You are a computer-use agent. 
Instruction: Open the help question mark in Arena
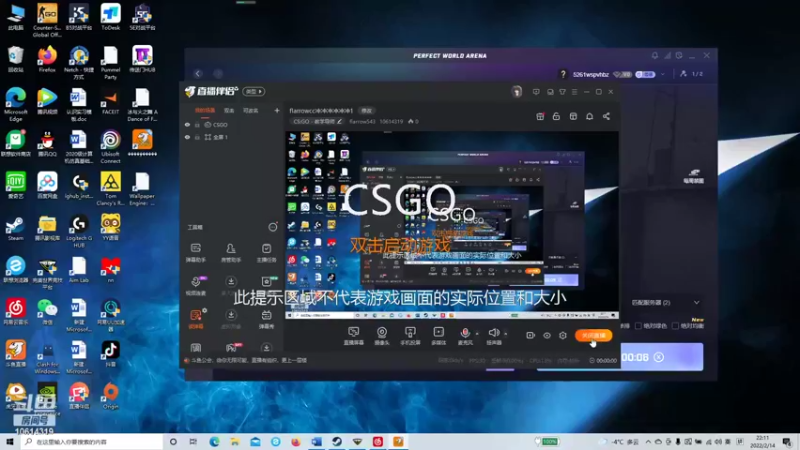click(x=563, y=74)
